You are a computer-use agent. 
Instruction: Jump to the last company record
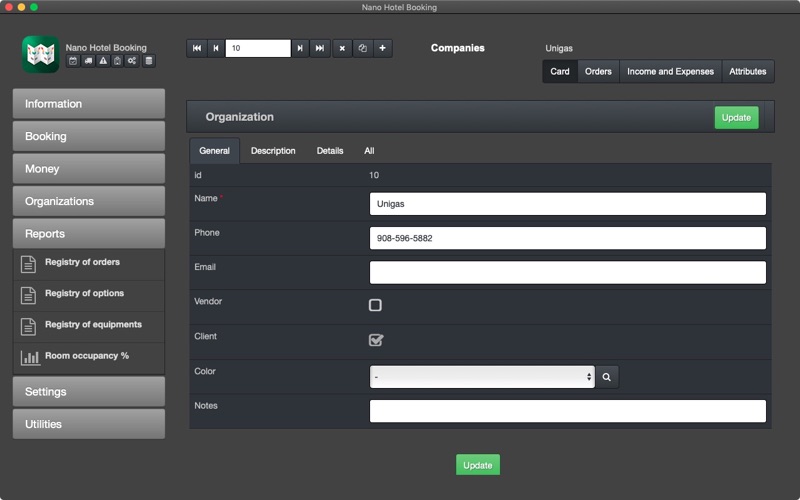pos(320,48)
